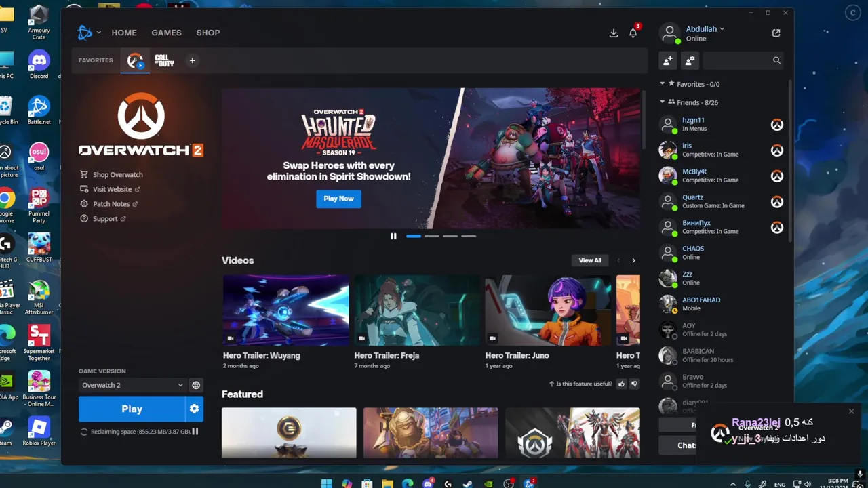Open the downloads icon in header
This screenshot has height=488, width=868.
click(614, 33)
